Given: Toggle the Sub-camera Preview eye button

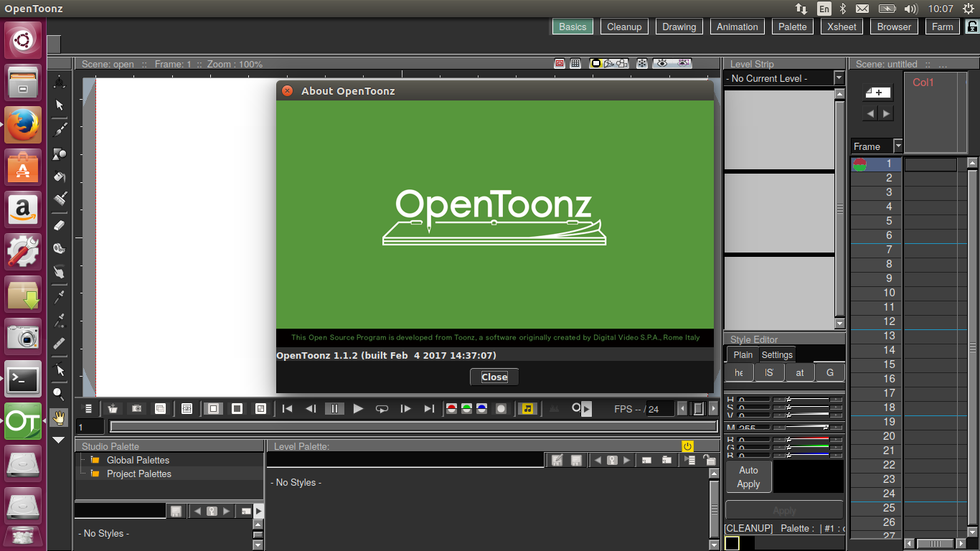Looking at the screenshot, I should [x=684, y=63].
